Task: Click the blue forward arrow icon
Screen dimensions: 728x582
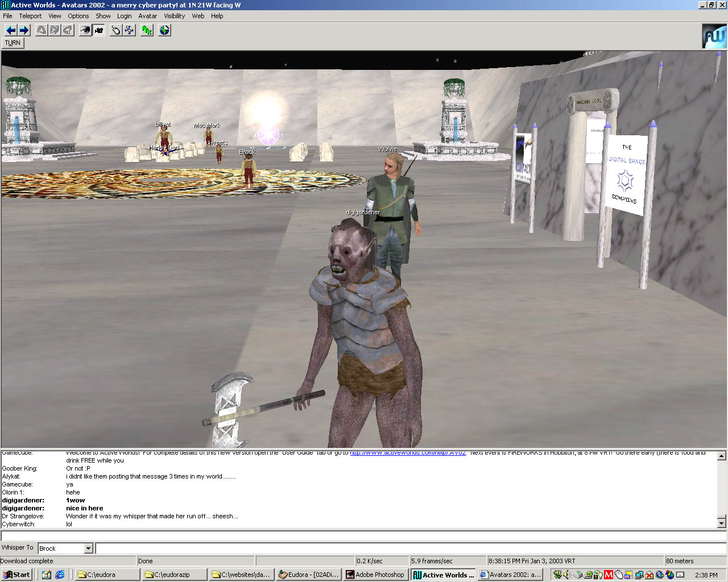Action: click(24, 30)
